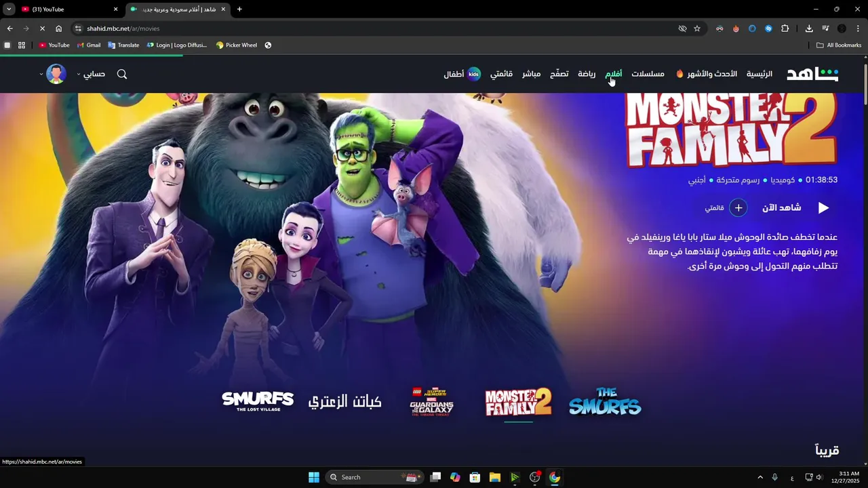Click the page vertical scrollbar

(x=865, y=85)
